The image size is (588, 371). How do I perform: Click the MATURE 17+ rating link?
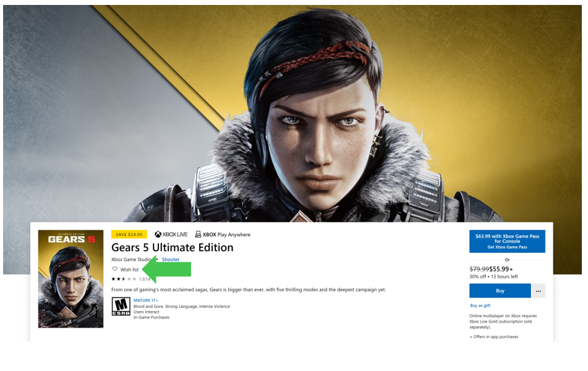click(x=145, y=300)
